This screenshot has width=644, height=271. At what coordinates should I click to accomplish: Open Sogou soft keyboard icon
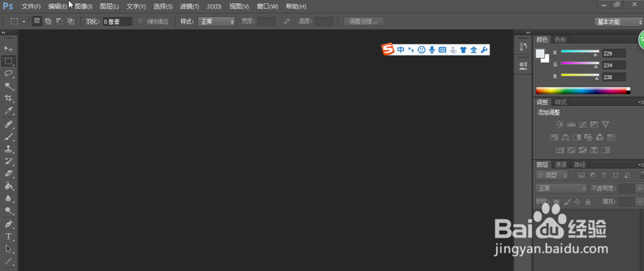pos(442,50)
